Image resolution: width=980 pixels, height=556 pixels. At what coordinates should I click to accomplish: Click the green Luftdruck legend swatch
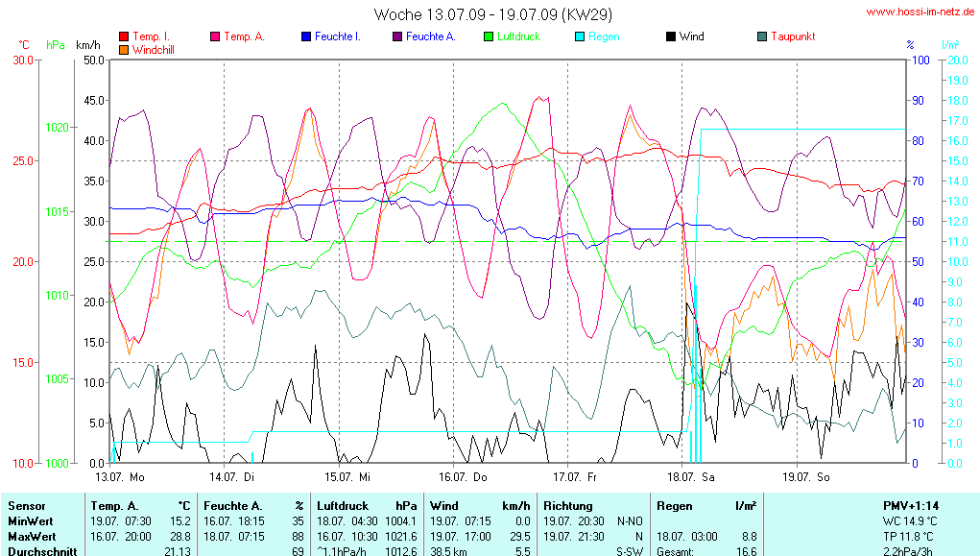pos(489,36)
